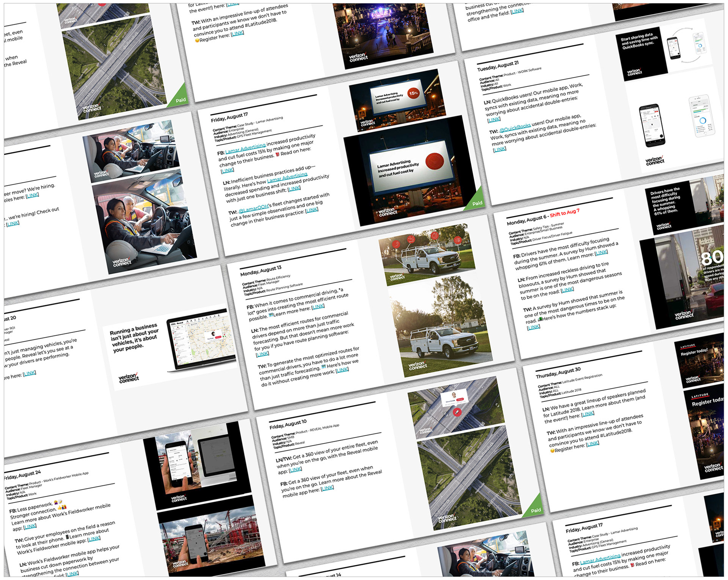Click the red 'Shift to Aug 7' note

click(x=565, y=213)
